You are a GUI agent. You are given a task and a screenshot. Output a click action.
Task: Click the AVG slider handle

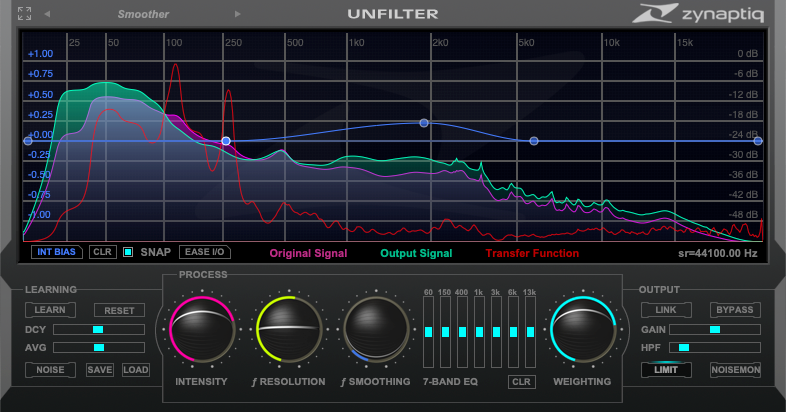99,347
